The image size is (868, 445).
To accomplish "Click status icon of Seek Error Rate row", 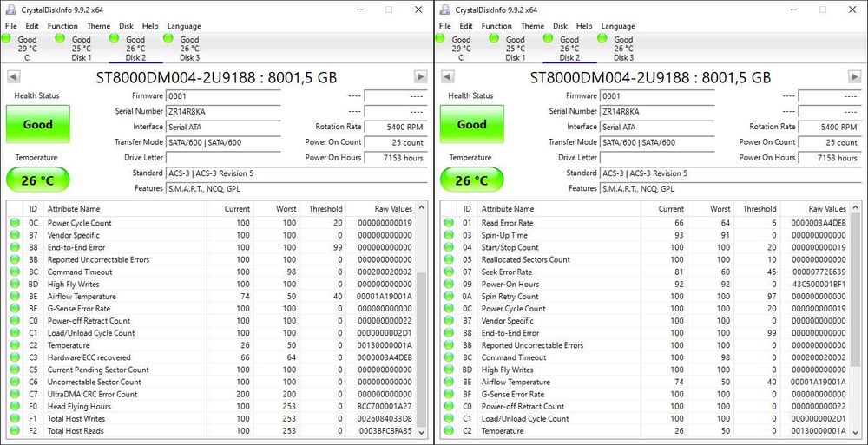I will tap(449, 272).
